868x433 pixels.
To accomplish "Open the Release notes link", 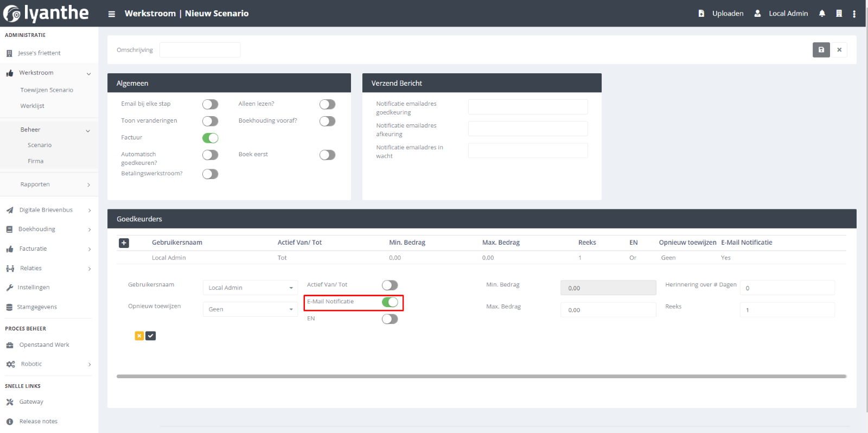I will point(38,422).
